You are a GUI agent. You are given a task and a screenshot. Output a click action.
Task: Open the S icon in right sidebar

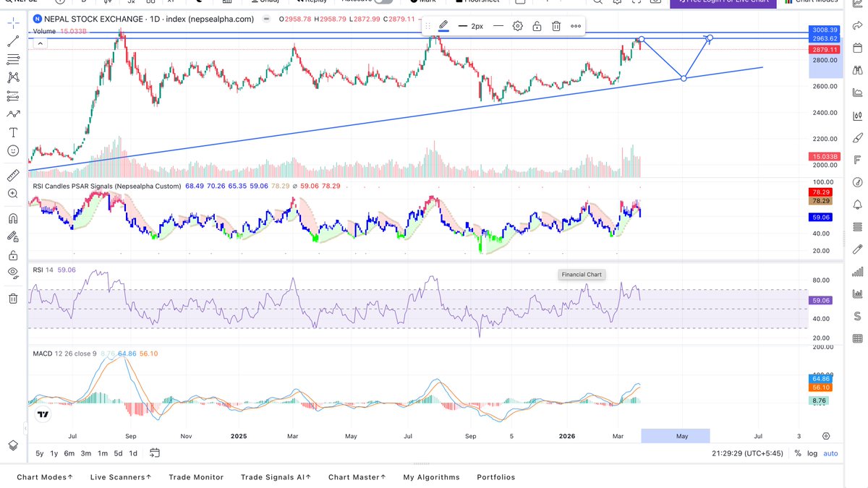point(857,316)
